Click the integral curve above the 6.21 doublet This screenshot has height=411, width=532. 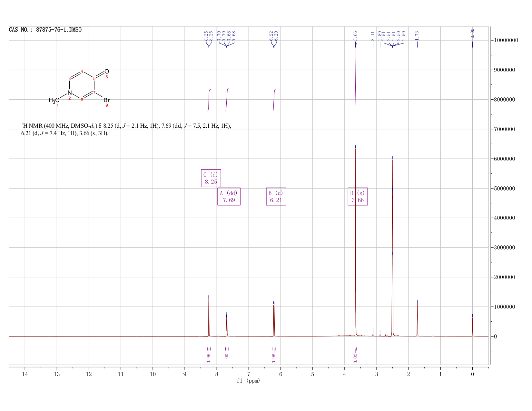click(x=274, y=100)
